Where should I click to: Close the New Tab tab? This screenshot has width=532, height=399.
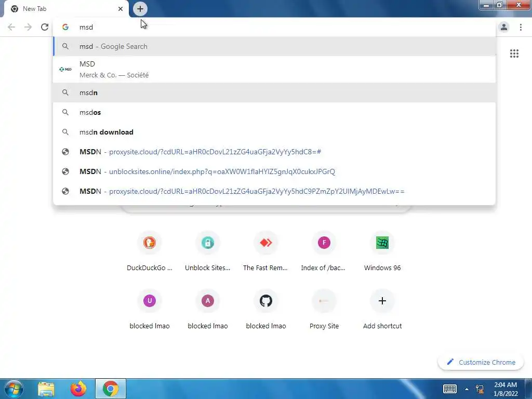pyautogui.click(x=121, y=9)
